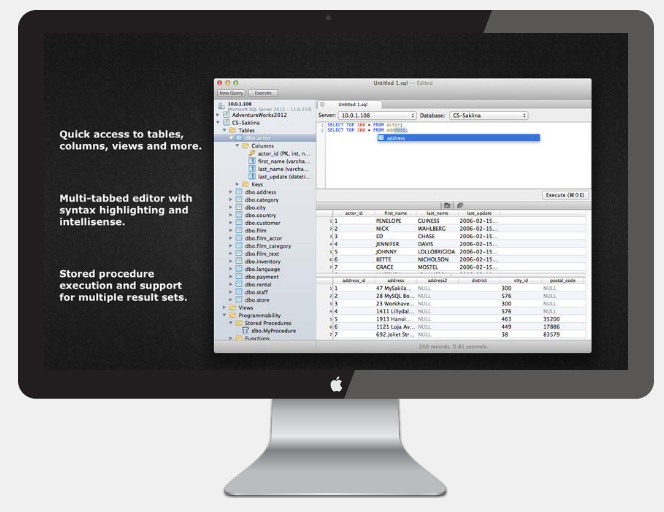Click the CS-Saklina database icon in tree
Screen dimensions: 664x512
click(x=227, y=122)
